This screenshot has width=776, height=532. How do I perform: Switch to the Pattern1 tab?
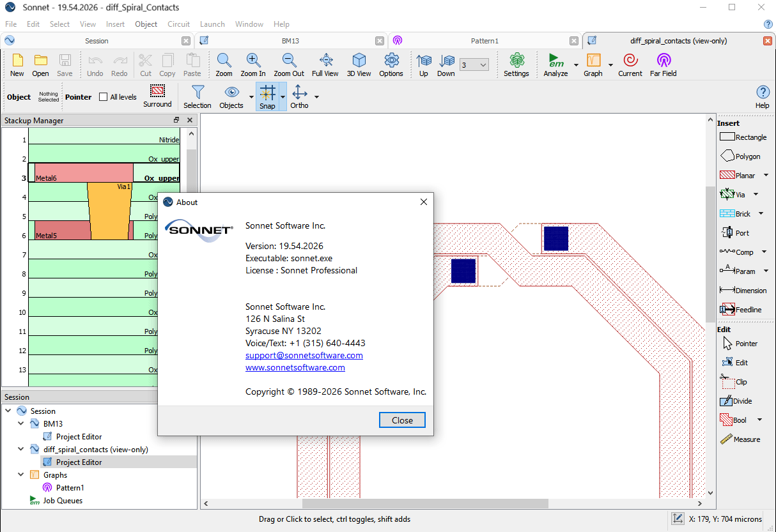[x=485, y=41]
